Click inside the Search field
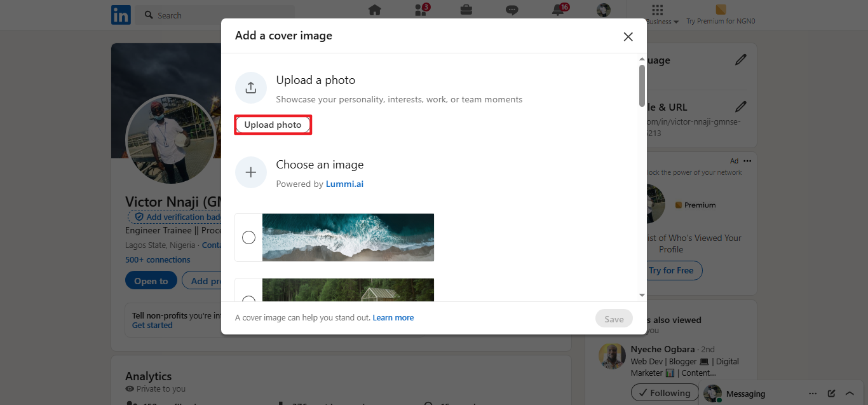The height and width of the screenshot is (405, 868). tap(216, 15)
